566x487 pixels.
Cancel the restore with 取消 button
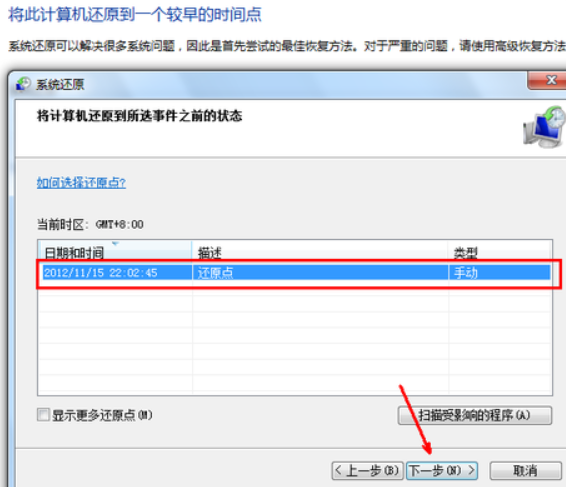coord(525,470)
